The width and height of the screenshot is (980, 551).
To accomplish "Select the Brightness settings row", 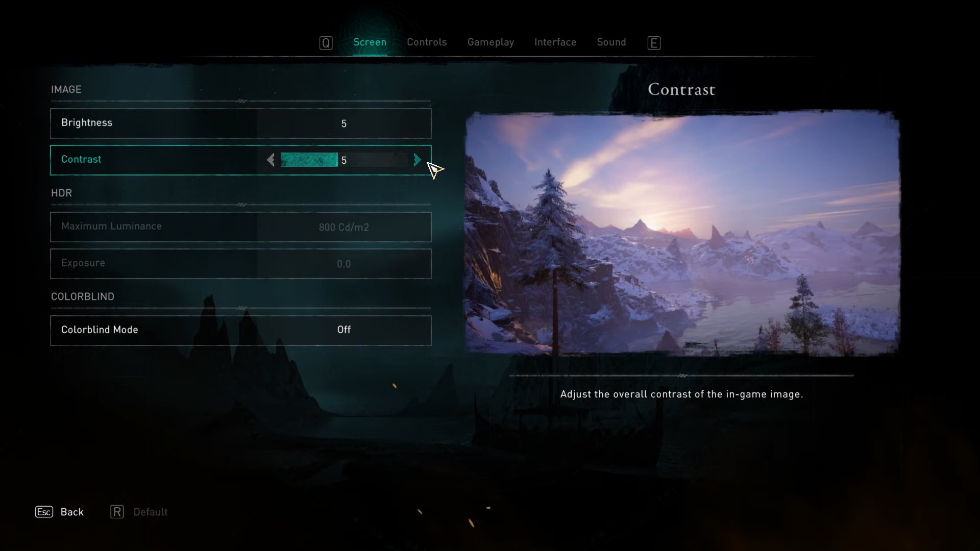I will [x=240, y=123].
